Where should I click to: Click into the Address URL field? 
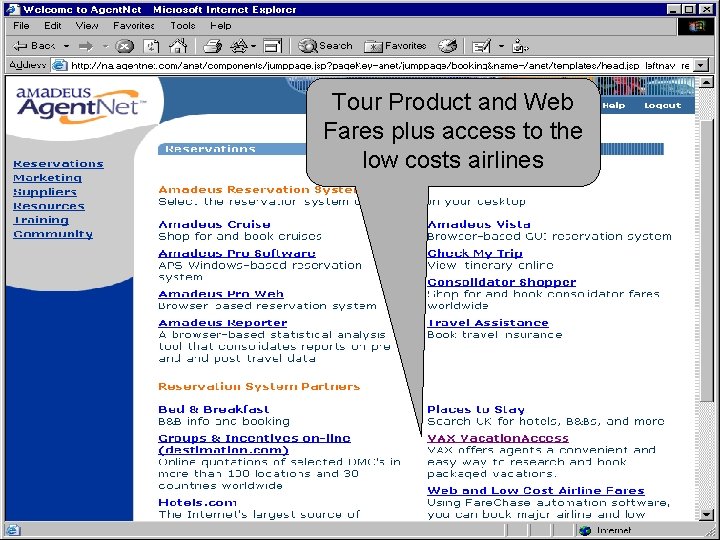click(x=380, y=66)
